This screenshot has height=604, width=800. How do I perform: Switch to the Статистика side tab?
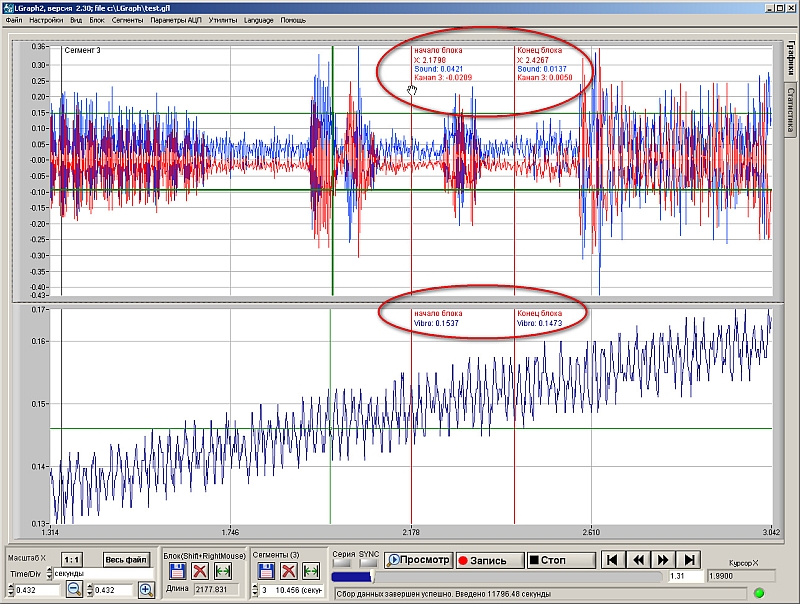[x=791, y=109]
